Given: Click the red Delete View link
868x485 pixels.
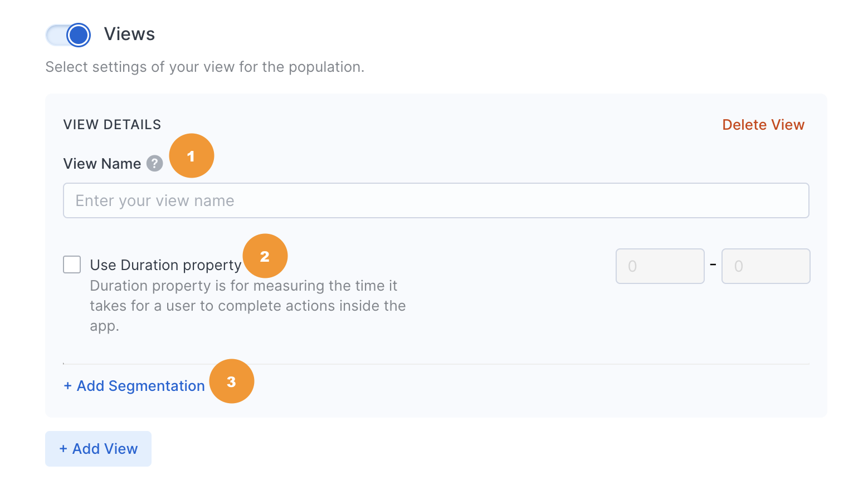Looking at the screenshot, I should [763, 125].
